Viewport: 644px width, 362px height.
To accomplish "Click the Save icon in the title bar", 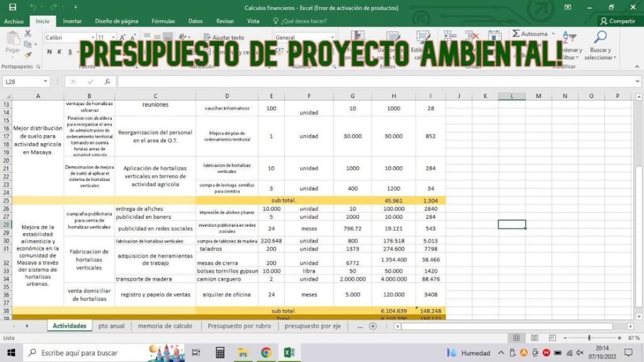I will pyautogui.click(x=12, y=8).
